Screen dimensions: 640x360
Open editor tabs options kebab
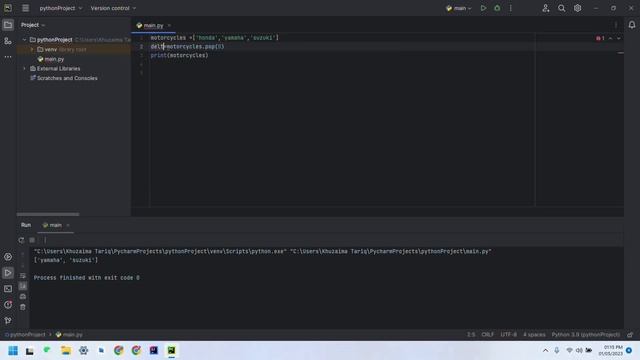click(616, 25)
